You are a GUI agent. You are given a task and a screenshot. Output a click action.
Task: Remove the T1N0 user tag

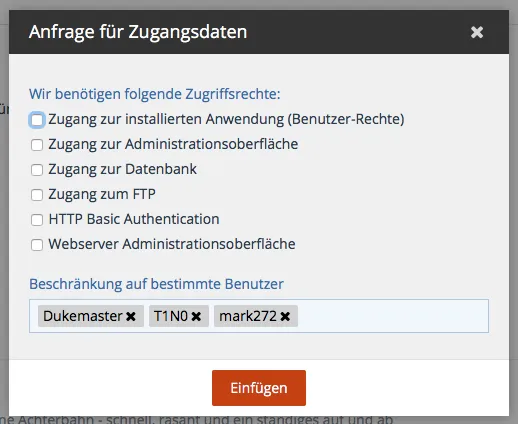(x=196, y=316)
